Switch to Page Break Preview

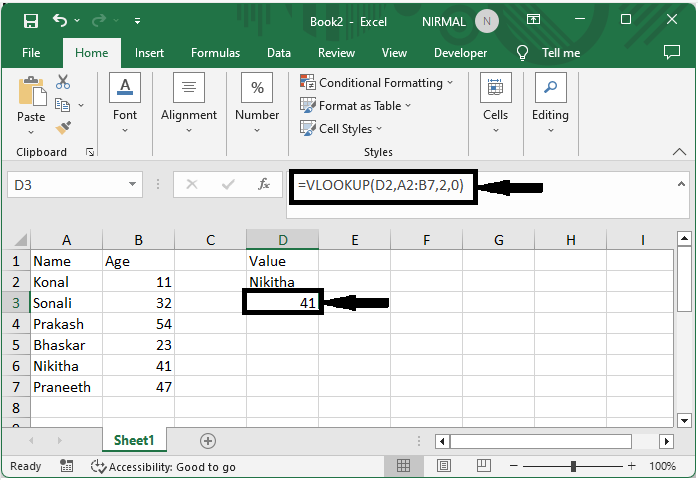(x=483, y=466)
